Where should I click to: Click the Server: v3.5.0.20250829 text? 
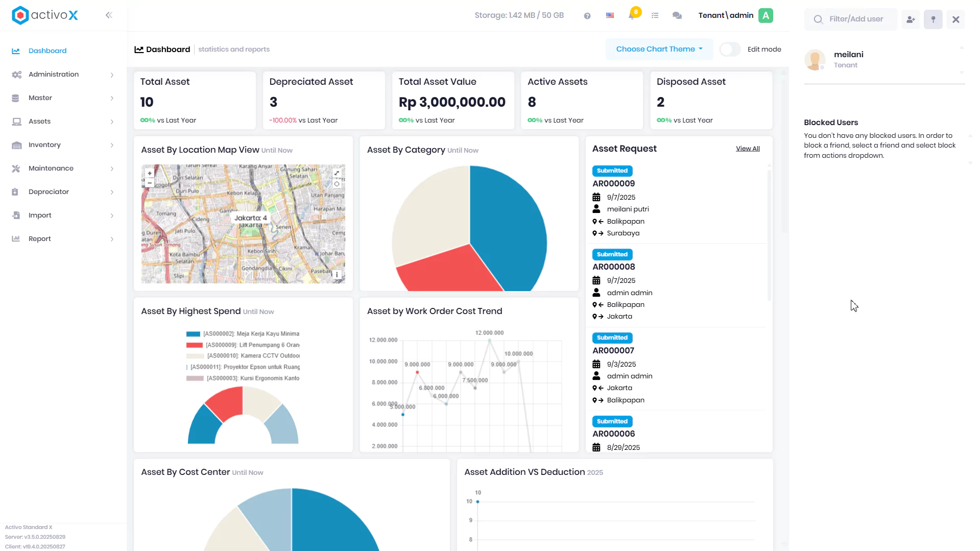(35, 537)
